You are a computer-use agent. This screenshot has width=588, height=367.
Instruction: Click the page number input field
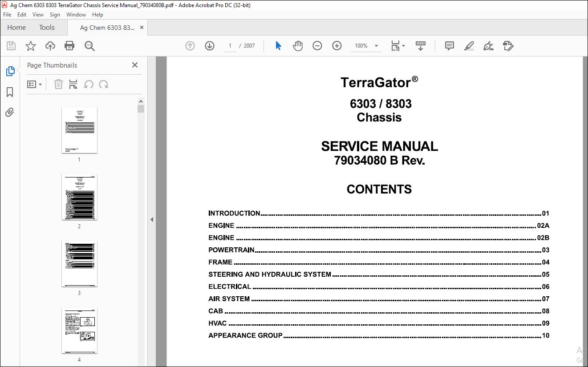pos(230,46)
